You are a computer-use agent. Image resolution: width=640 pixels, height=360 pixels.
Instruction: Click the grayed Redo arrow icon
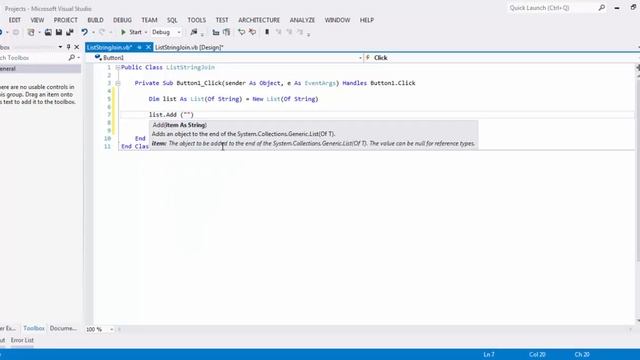pos(102,32)
